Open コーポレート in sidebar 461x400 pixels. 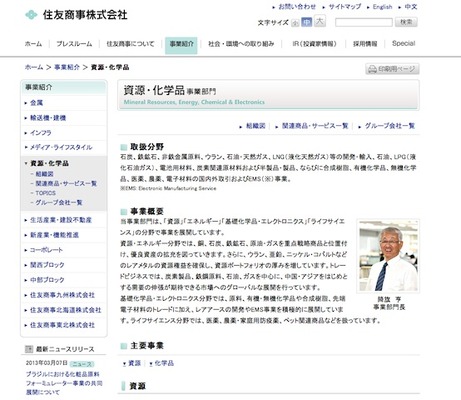click(46, 250)
